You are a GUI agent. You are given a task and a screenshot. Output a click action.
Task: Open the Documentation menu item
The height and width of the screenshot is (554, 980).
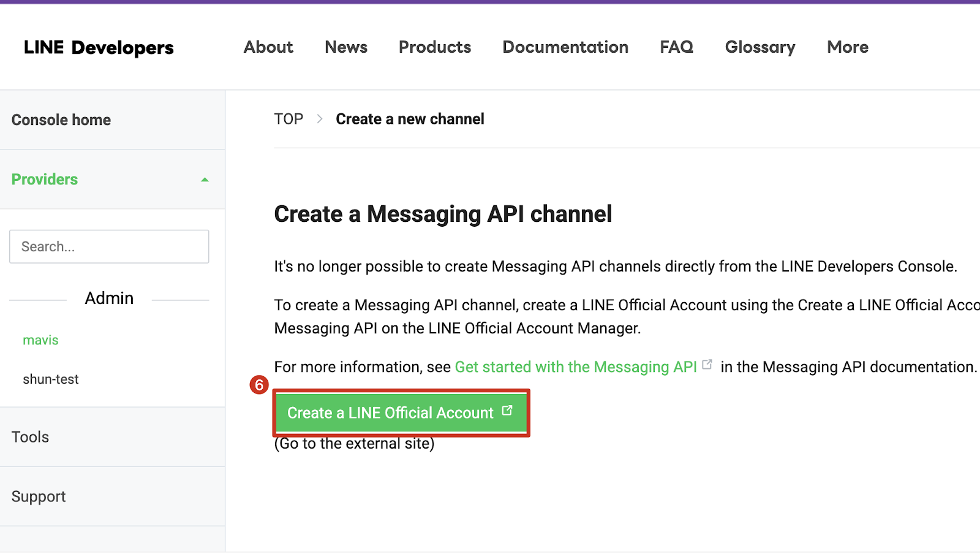[x=565, y=47]
